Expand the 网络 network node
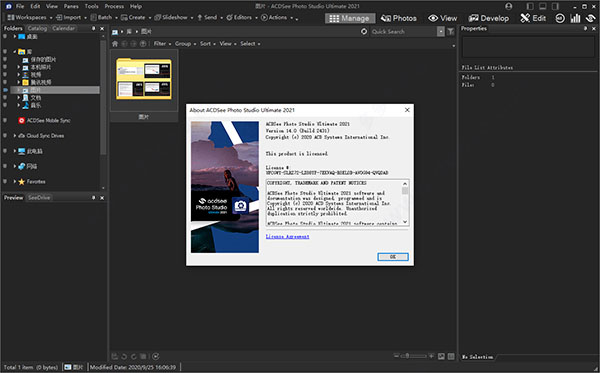 tap(15, 166)
